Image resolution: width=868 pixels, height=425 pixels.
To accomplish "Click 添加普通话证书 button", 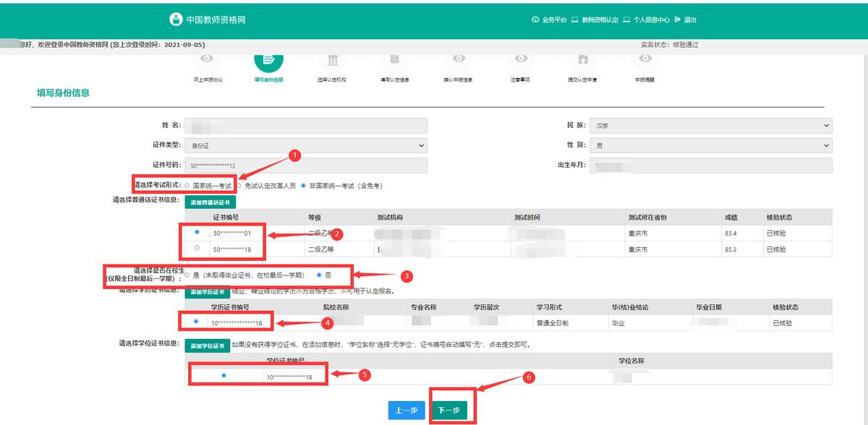I will click(210, 202).
